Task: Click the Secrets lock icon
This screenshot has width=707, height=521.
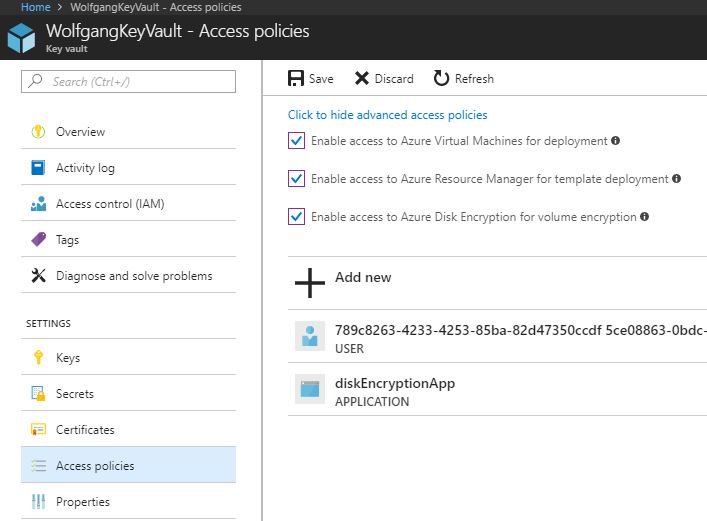Action: (38, 393)
